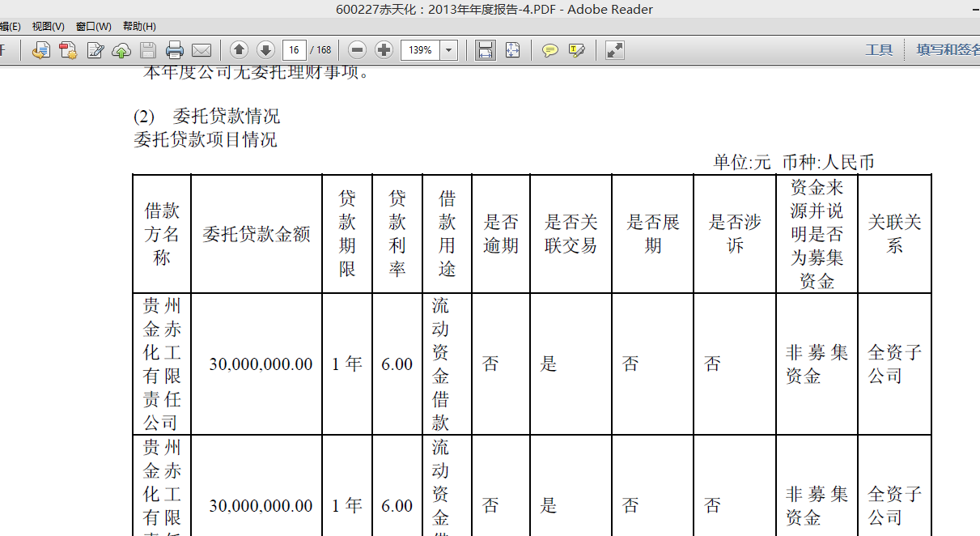The image size is (980, 536).
Task: Click the 借款用途 column header
Action: 448,234
